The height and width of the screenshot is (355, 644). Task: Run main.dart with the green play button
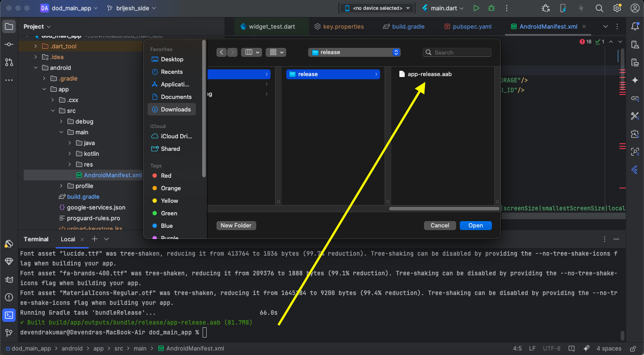pyautogui.click(x=476, y=8)
